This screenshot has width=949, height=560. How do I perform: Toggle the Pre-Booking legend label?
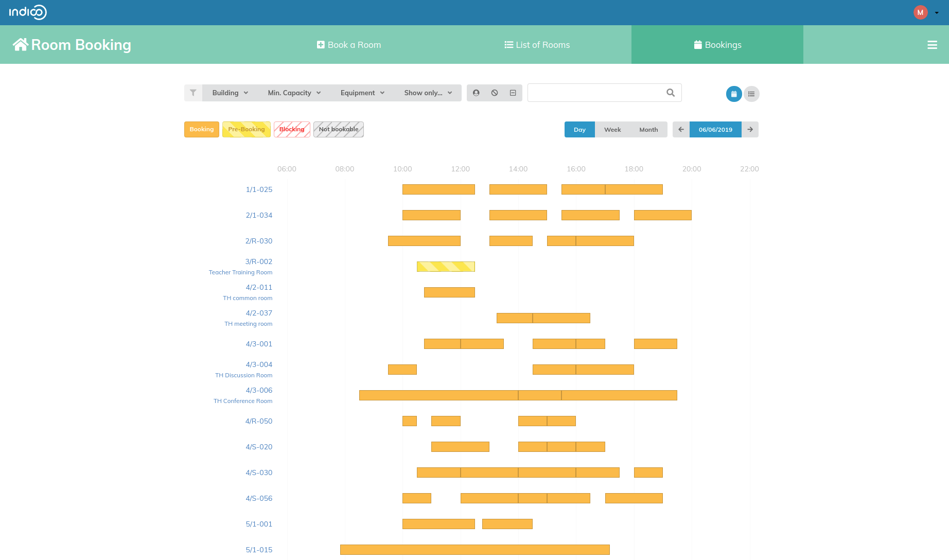pos(247,129)
